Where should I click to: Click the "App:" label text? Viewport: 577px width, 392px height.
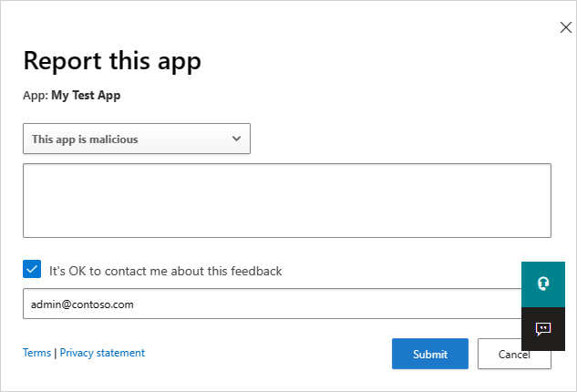(36, 95)
